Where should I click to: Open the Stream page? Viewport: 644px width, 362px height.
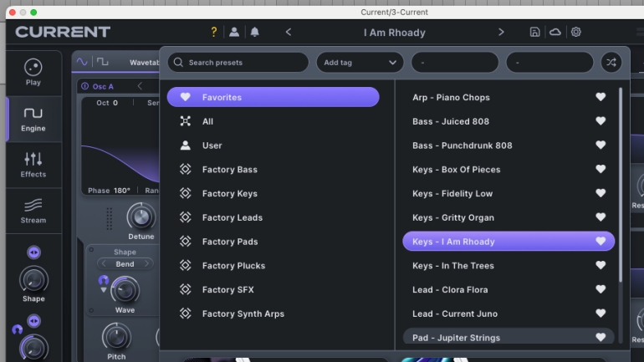pos(33,211)
